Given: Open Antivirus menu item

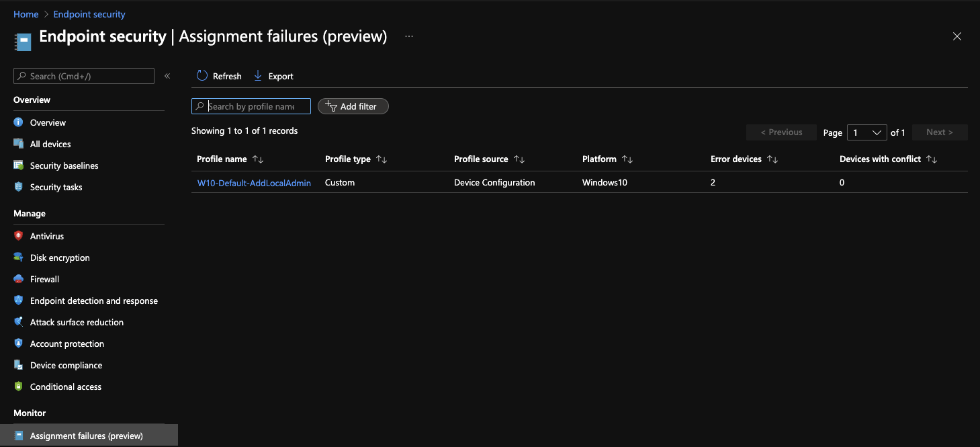Looking at the screenshot, I should pos(47,236).
